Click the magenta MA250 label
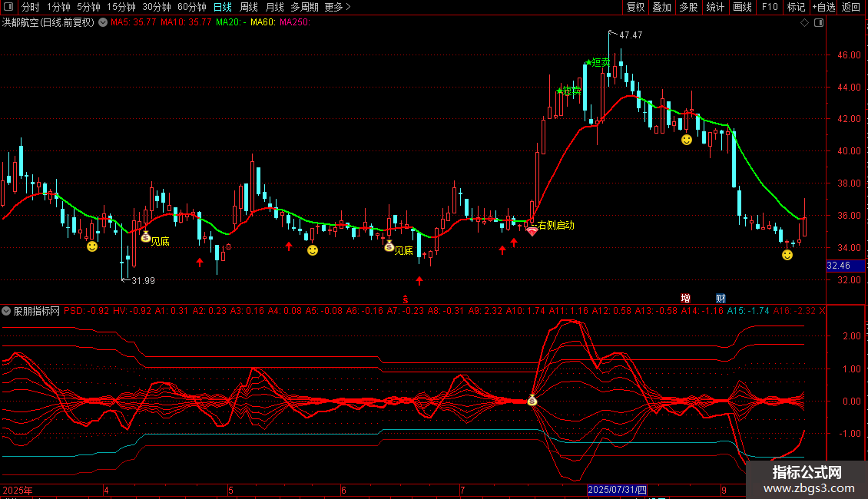This screenshot has height=499, width=868. [x=295, y=22]
